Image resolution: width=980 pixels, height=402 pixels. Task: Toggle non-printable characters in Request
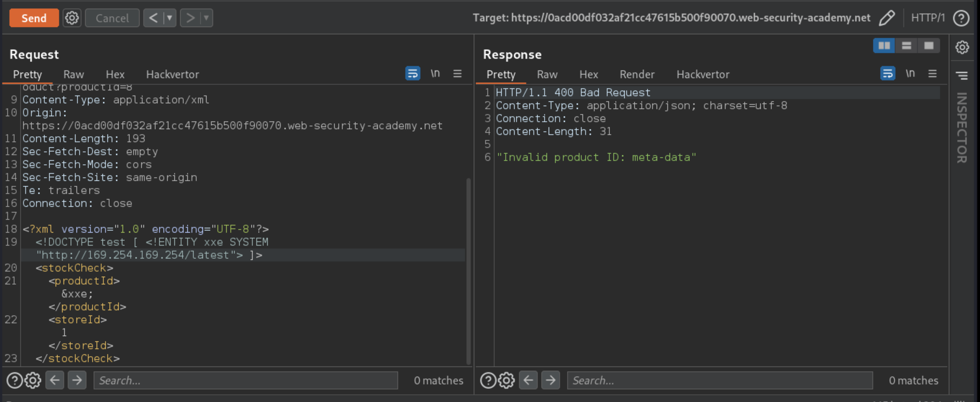click(435, 74)
